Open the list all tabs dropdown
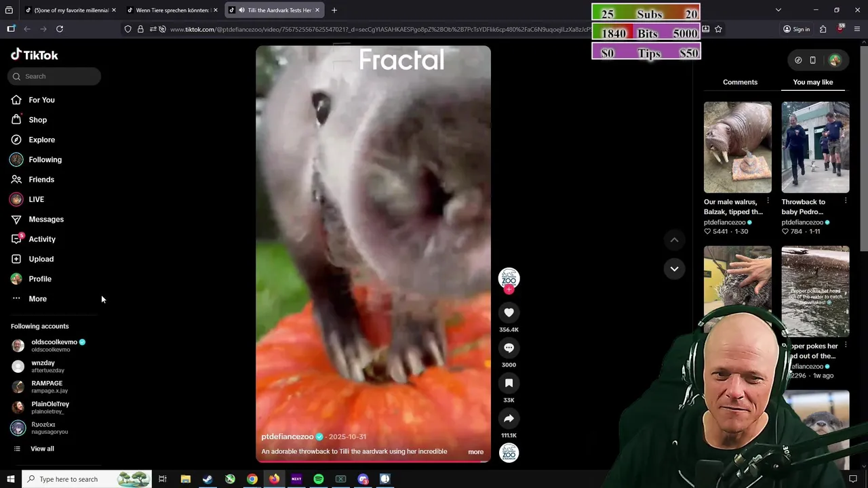The width and height of the screenshot is (868, 488). [x=778, y=10]
